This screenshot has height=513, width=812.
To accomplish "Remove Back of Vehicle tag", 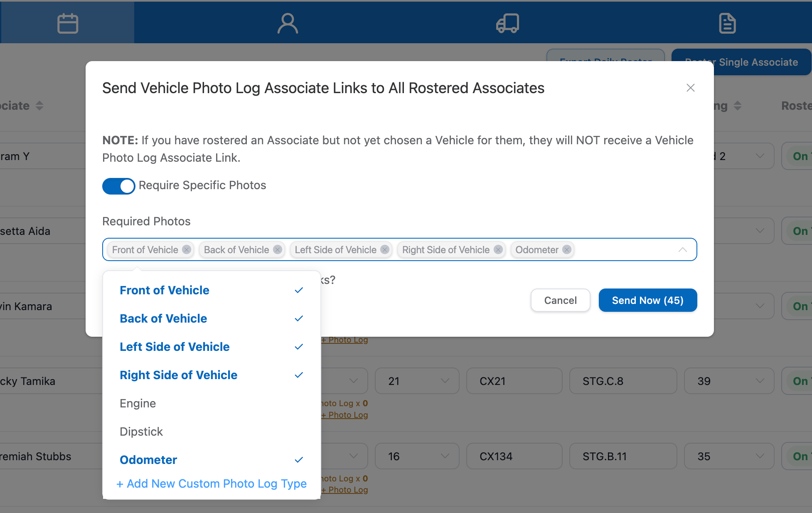I will tap(278, 249).
